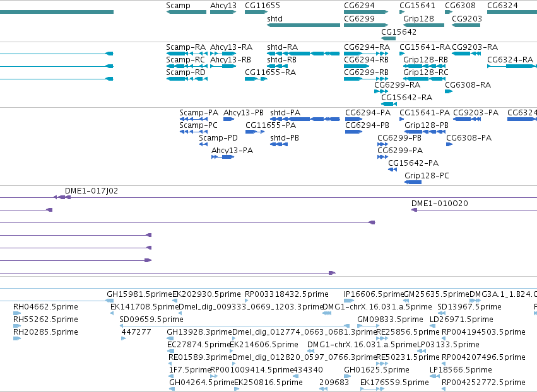The image size is (537, 392).
Task: Select the Grip128-RC transcript label
Action: pyautogui.click(x=426, y=72)
